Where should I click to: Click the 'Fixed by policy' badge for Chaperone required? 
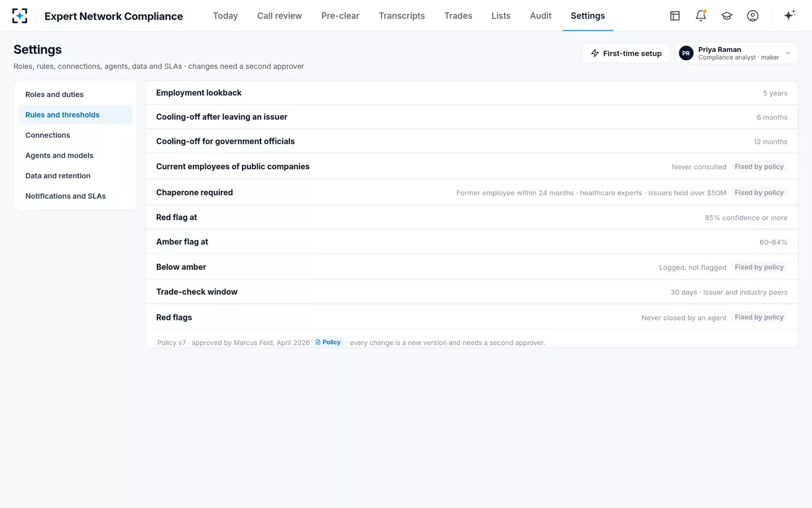tap(759, 192)
